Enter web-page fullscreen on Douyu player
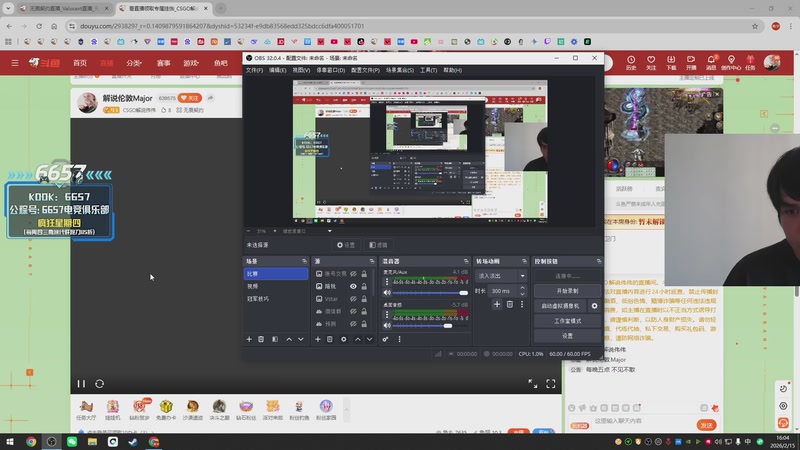Viewport: 800px width, 450px height. click(x=533, y=384)
